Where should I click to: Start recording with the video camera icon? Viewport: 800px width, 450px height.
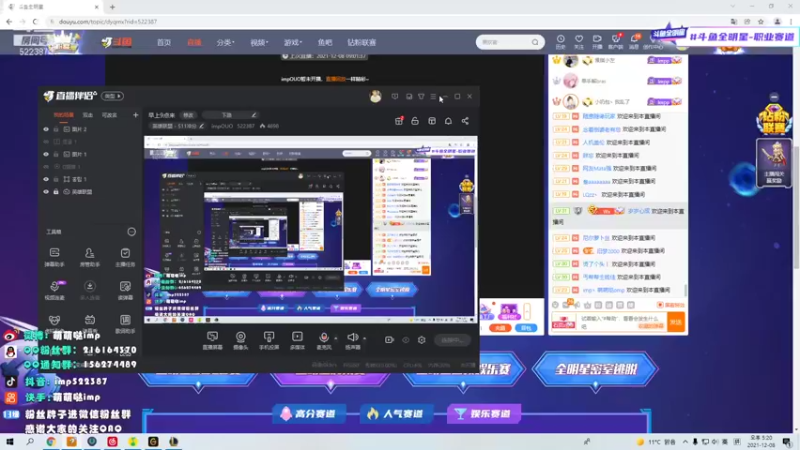pyautogui.click(x=389, y=340)
